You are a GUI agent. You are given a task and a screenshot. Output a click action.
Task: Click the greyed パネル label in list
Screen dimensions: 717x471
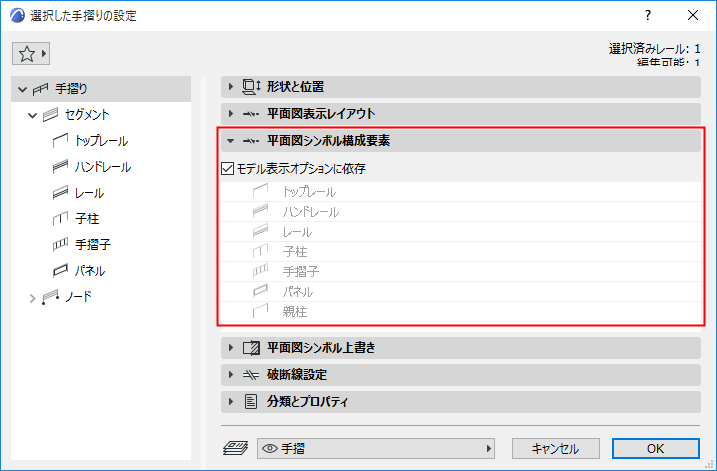point(298,292)
